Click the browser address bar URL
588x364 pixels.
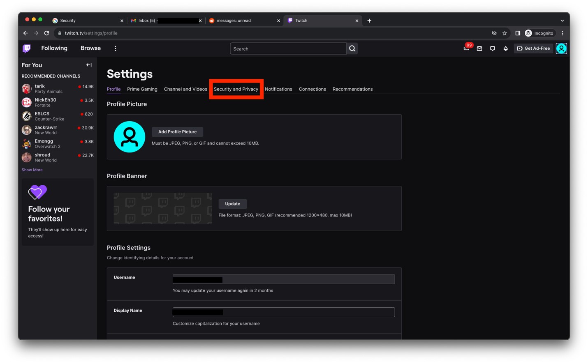(91, 33)
